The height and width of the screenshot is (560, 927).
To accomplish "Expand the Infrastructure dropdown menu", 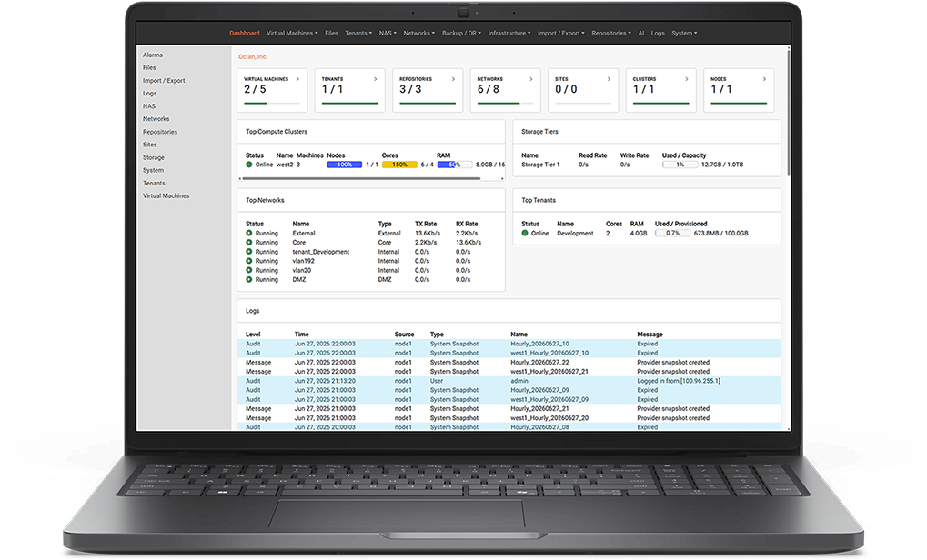I will click(509, 33).
